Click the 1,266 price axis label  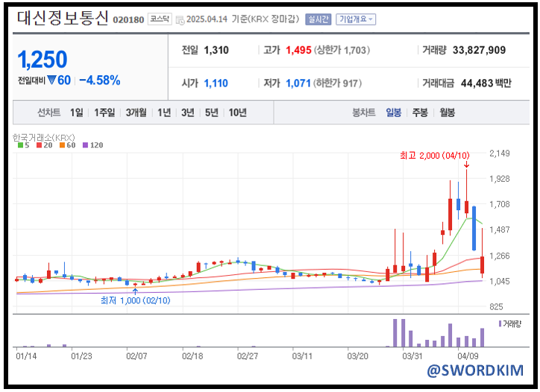(500, 256)
